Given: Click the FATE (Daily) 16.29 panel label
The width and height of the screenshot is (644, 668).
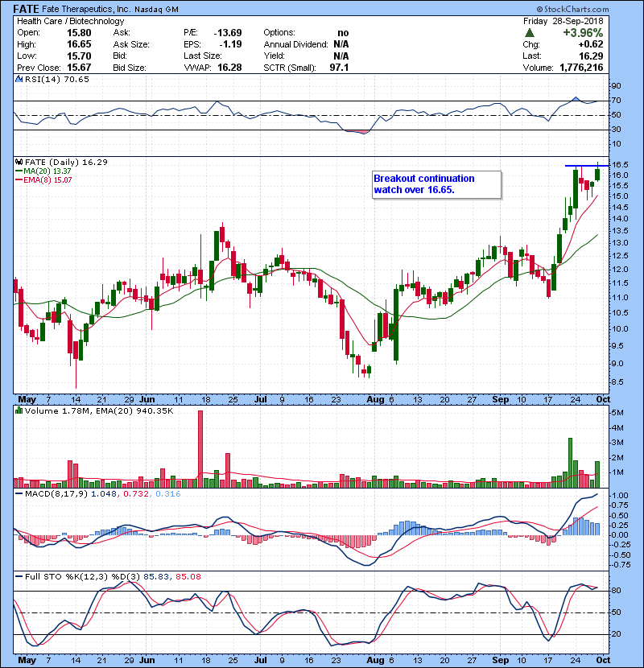Looking at the screenshot, I should tap(66, 162).
